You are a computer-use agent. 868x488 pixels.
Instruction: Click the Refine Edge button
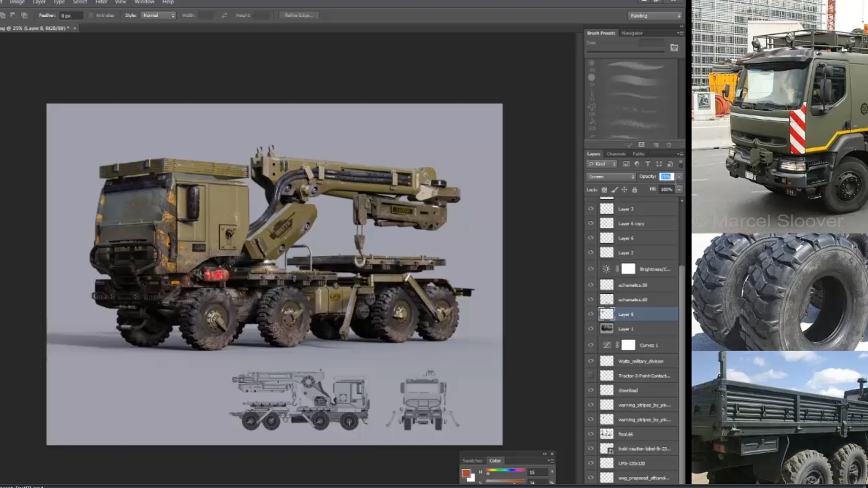tap(298, 15)
